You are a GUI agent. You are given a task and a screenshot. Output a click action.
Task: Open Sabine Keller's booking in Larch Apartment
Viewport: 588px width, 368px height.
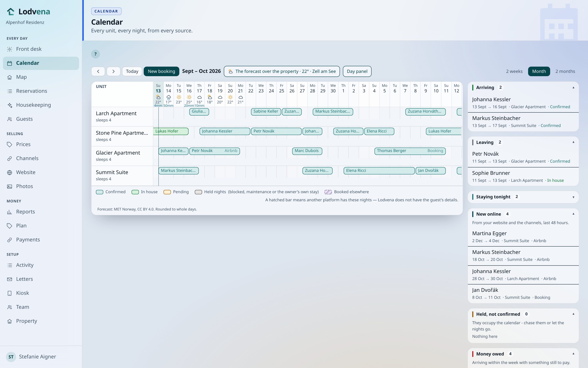click(266, 112)
